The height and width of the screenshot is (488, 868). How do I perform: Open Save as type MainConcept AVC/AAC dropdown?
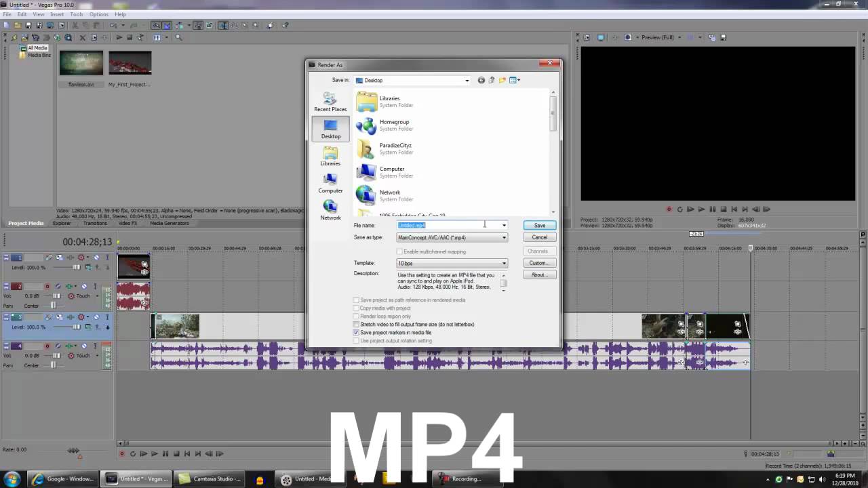tap(504, 237)
